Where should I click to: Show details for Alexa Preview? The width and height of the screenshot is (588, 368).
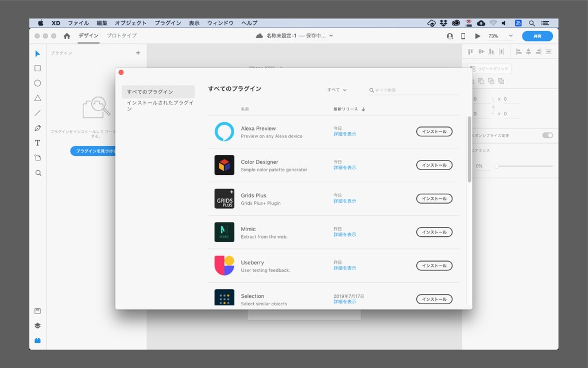345,134
